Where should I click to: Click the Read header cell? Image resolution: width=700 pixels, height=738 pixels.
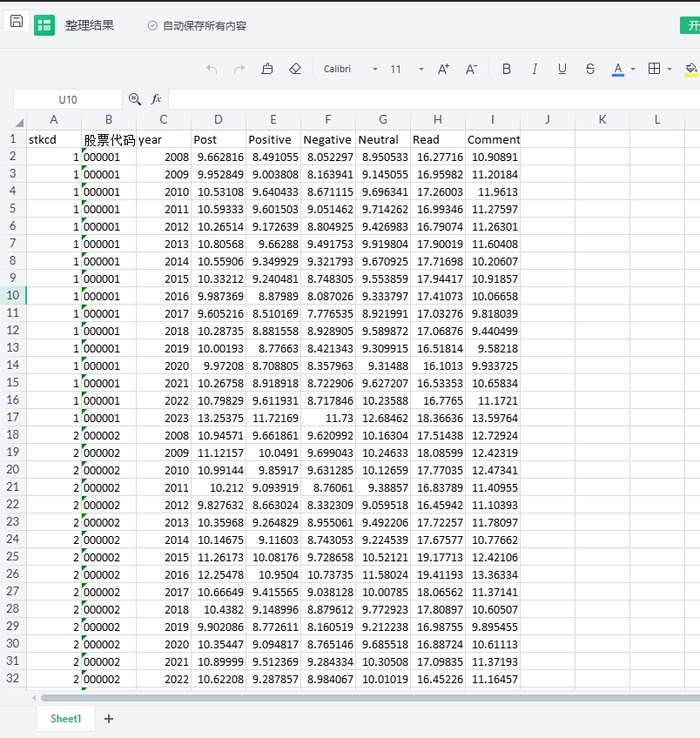click(438, 139)
